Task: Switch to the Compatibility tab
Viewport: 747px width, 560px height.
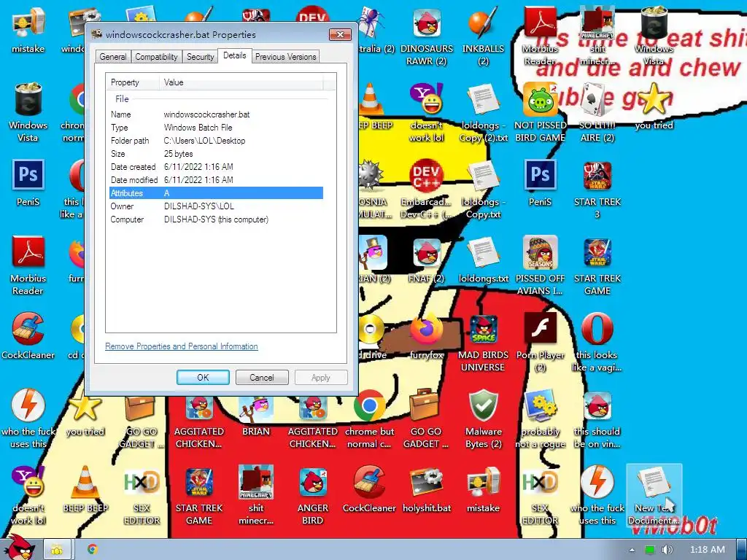Action: 156,57
